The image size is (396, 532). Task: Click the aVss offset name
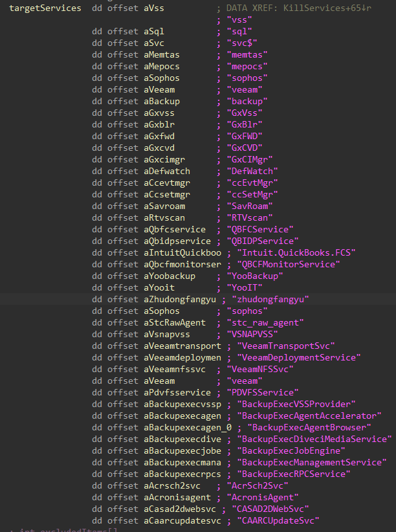(154, 8)
